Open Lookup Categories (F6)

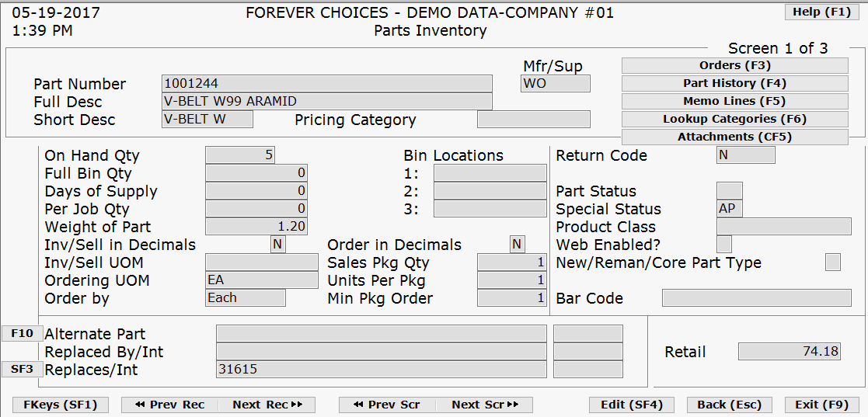click(734, 120)
